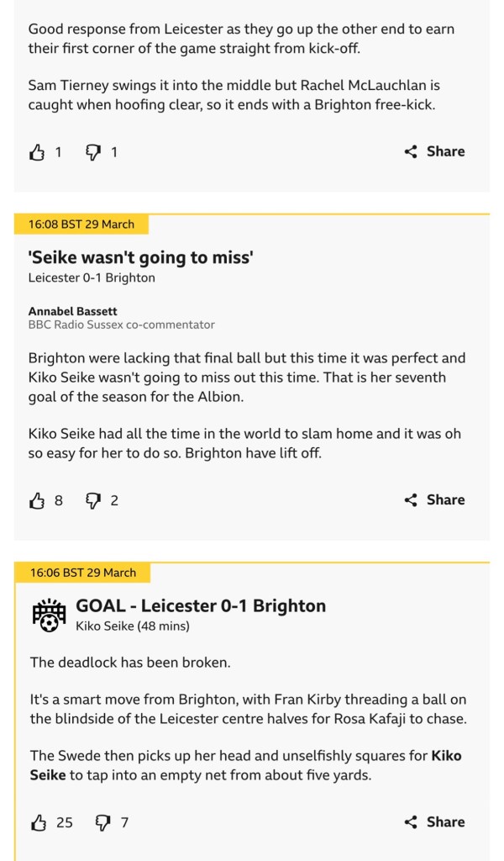This screenshot has width=504, height=861.
Task: Click Leicester 0-1 Brighton score under the headline
Action: click(x=92, y=278)
